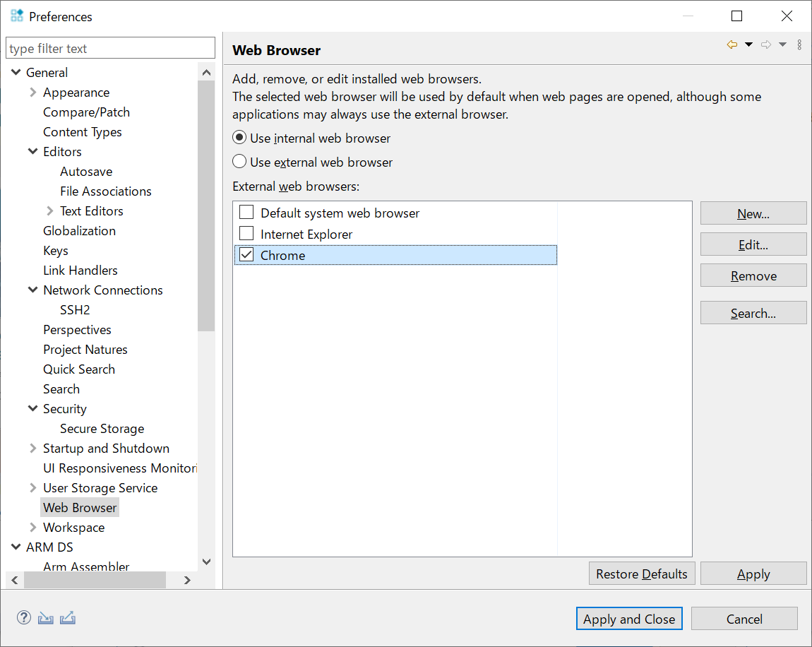Click the tree scroll left arrow
812x647 pixels.
(x=15, y=580)
